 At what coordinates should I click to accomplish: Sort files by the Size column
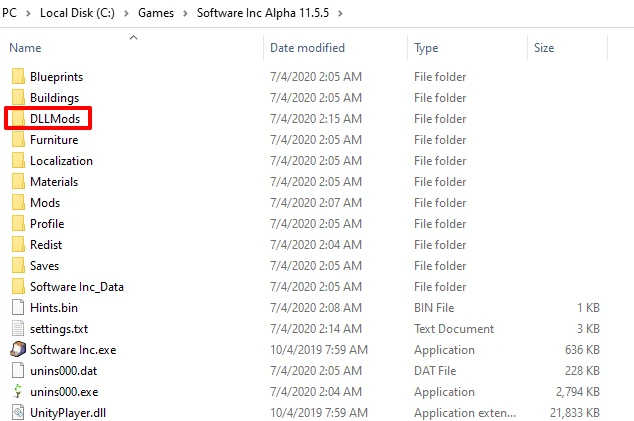tap(544, 48)
